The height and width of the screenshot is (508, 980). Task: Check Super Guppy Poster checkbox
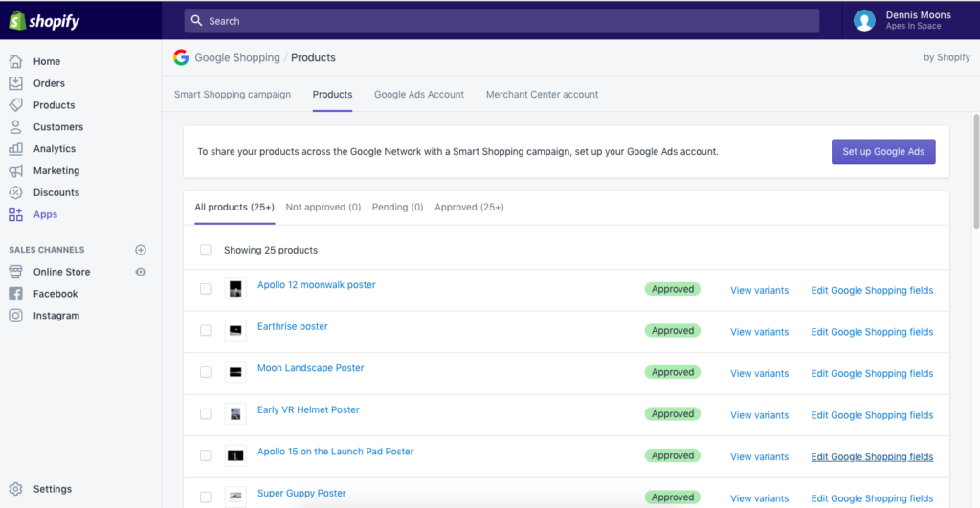pos(205,497)
